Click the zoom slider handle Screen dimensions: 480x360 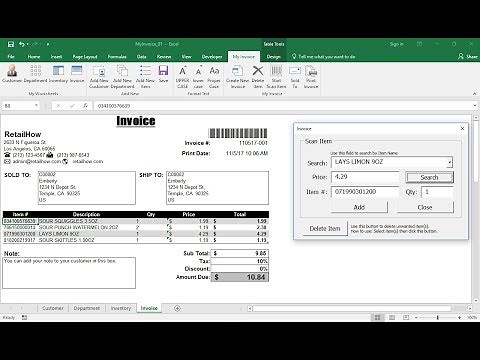pos(438,318)
